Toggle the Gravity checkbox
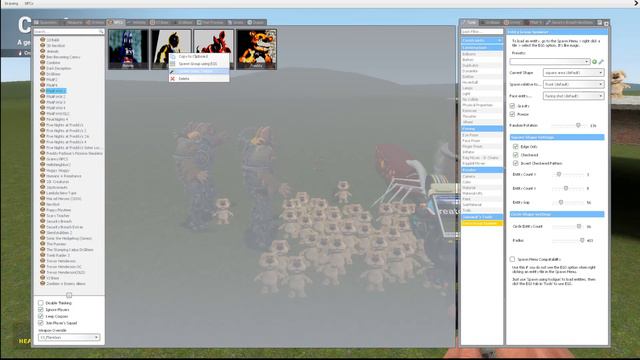 [512, 106]
